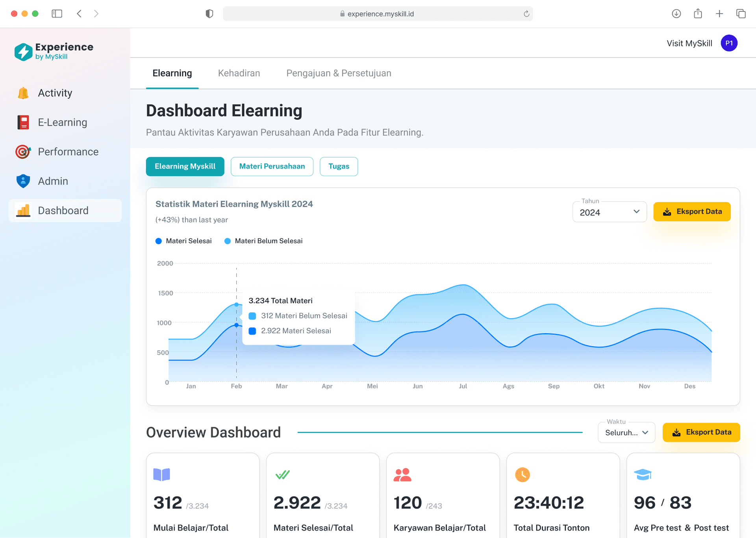The image size is (756, 538).
Task: Click the Des label on chart axis
Action: [x=689, y=386]
